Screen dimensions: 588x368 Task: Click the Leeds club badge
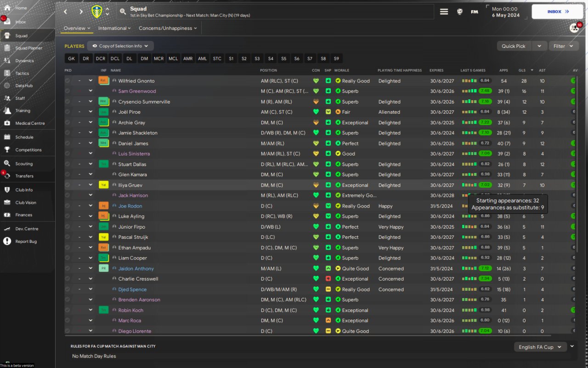[x=97, y=11]
